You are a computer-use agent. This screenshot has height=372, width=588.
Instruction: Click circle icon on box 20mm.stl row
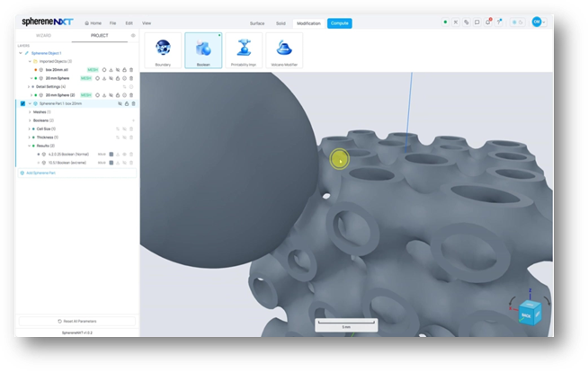tap(104, 70)
